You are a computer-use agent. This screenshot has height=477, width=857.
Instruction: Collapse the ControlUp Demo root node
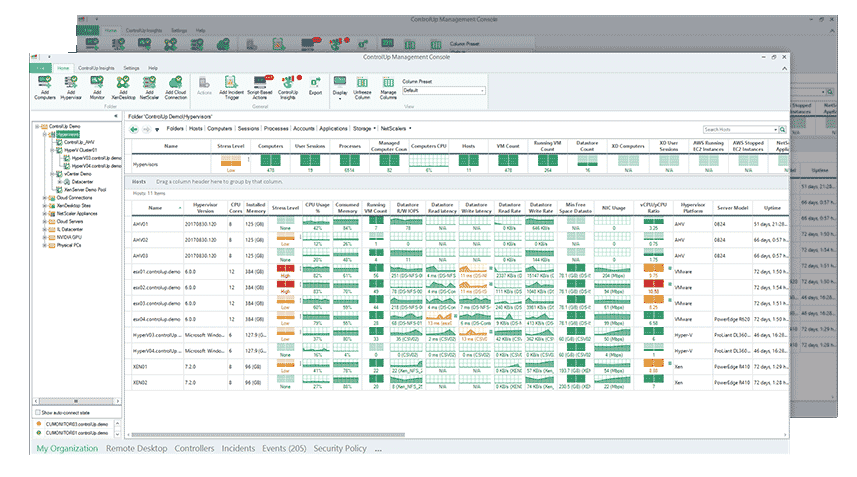38,126
